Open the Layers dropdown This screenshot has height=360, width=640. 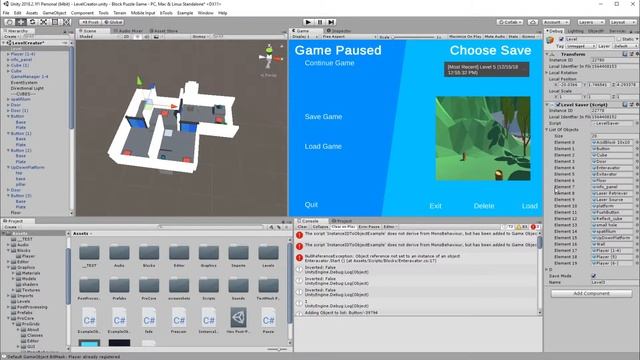(590, 22)
